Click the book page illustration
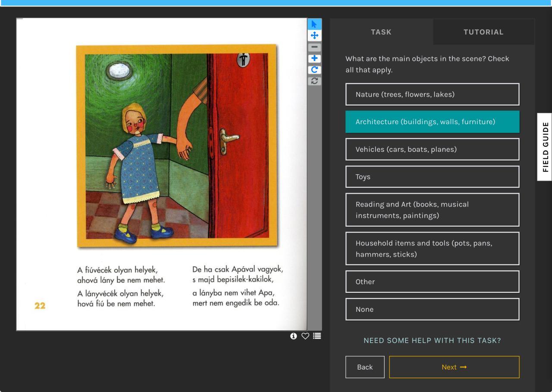 [177, 146]
